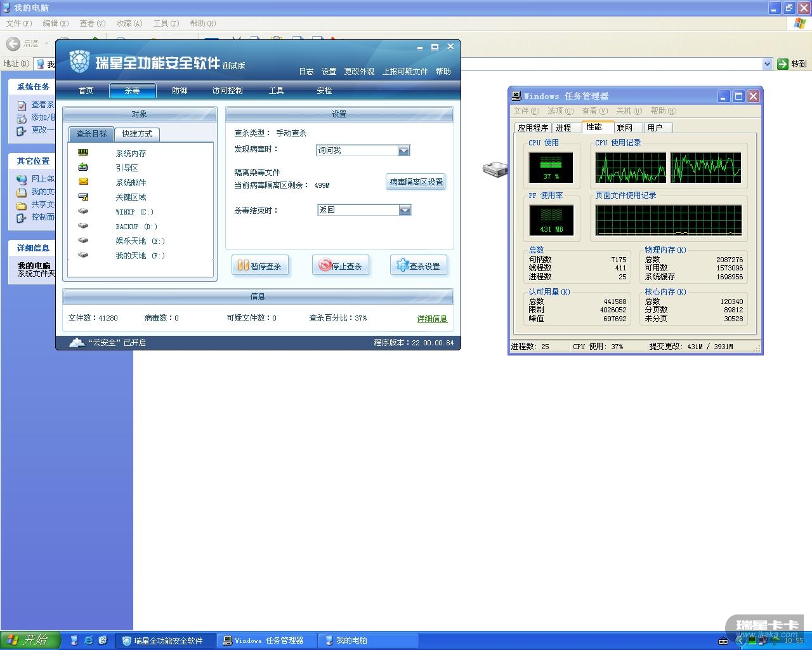Open Internet Explorer from quick launch
This screenshot has width=812, height=650.
point(89,640)
